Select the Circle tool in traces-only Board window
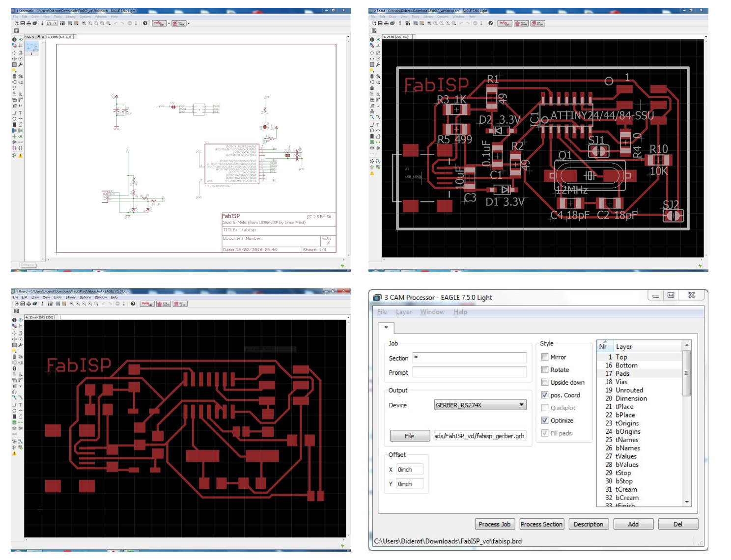Image resolution: width=731 pixels, height=560 pixels. (14, 411)
